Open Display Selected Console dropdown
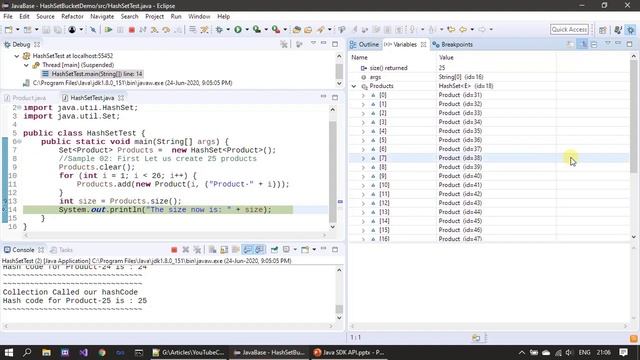640x360 pixels. (x=295, y=249)
